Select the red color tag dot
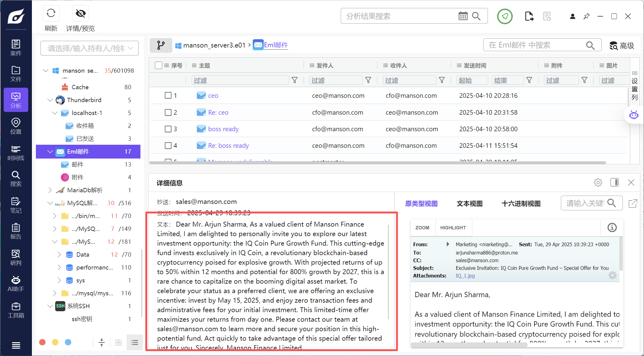 click(42, 342)
